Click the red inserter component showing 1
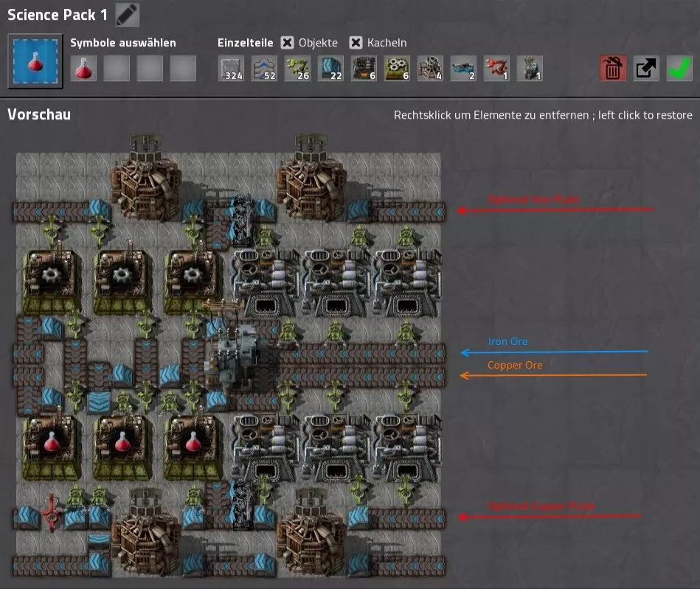 click(x=496, y=69)
